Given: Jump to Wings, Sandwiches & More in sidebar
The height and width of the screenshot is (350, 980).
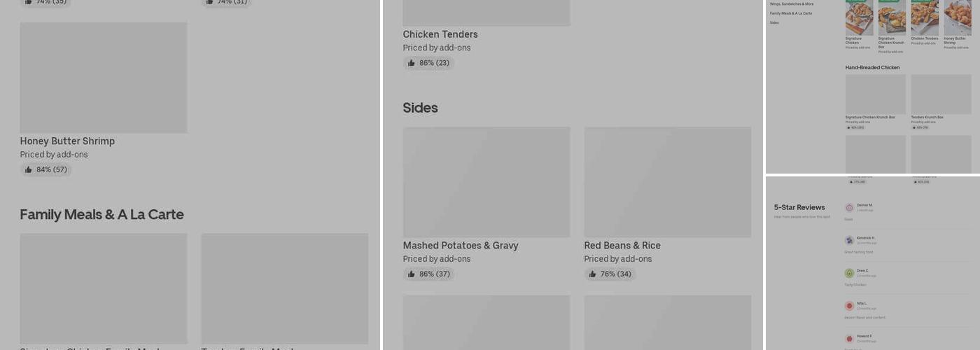Looking at the screenshot, I should (x=791, y=4).
